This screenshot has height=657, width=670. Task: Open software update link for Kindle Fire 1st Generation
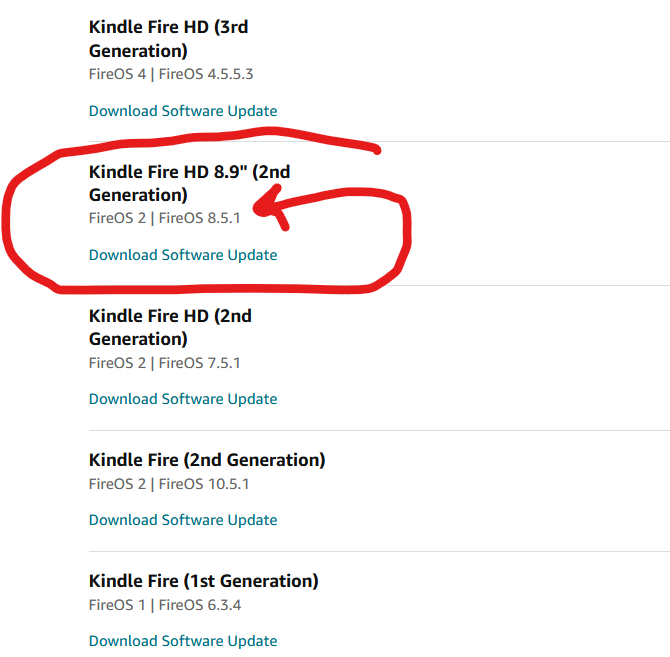[183, 641]
